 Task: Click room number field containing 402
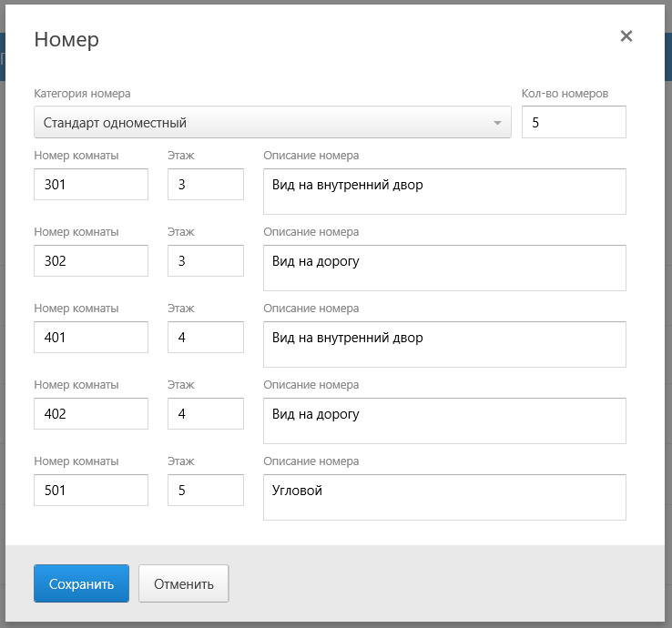pos(91,414)
